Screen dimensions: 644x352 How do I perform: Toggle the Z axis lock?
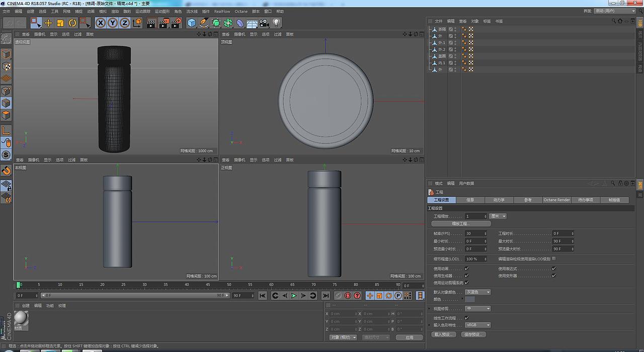click(124, 23)
